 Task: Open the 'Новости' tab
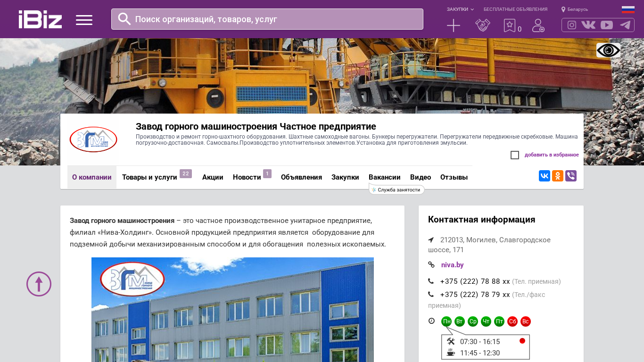(247, 177)
